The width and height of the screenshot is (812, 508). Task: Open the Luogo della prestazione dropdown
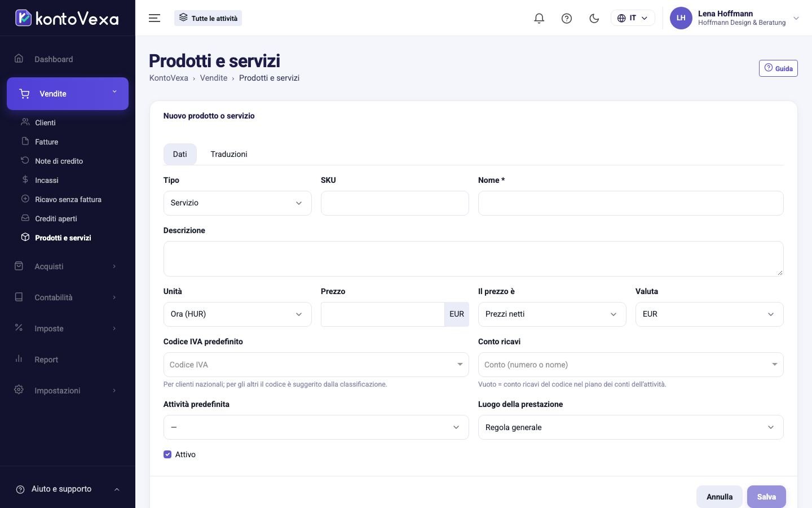point(631,427)
